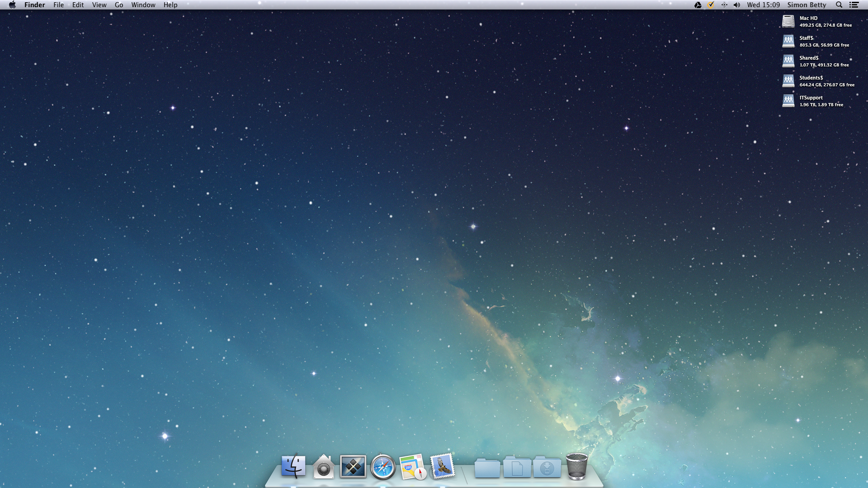This screenshot has height=488, width=868.
Task: Open Finder from the Dock
Action: pyautogui.click(x=293, y=466)
